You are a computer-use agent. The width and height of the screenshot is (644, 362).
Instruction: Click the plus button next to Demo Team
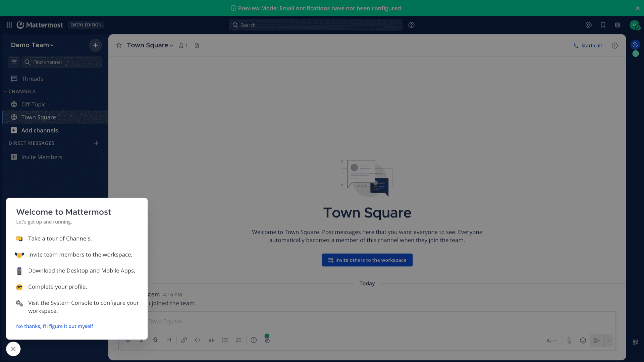pyautogui.click(x=95, y=45)
